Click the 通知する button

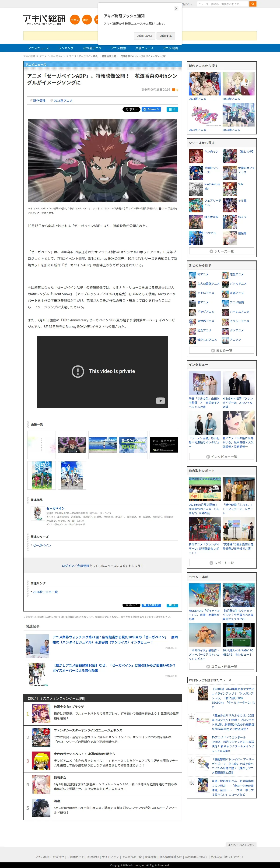click(165, 36)
